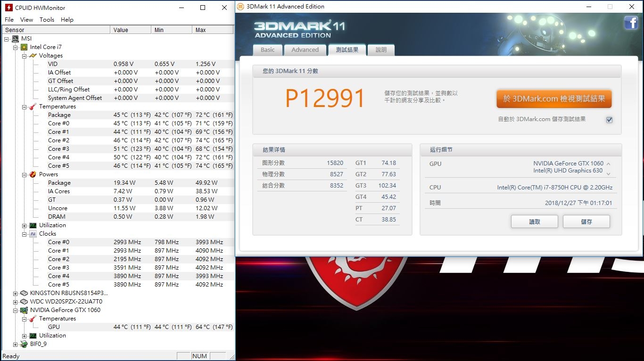Collapse the Voltages branch

(25, 56)
